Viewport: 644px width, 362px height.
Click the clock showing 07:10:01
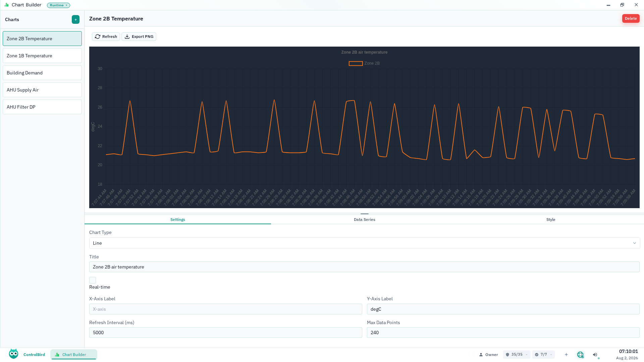[x=628, y=351]
